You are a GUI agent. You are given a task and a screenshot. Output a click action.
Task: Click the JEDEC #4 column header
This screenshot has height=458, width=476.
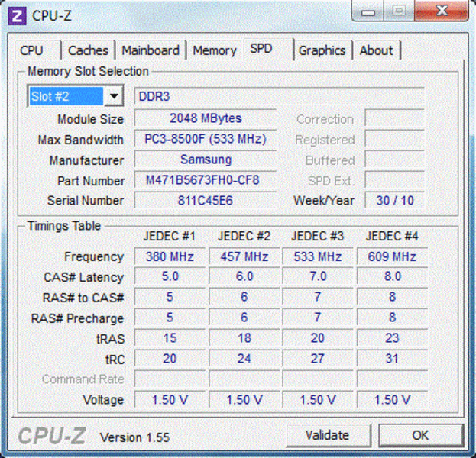pos(392,236)
